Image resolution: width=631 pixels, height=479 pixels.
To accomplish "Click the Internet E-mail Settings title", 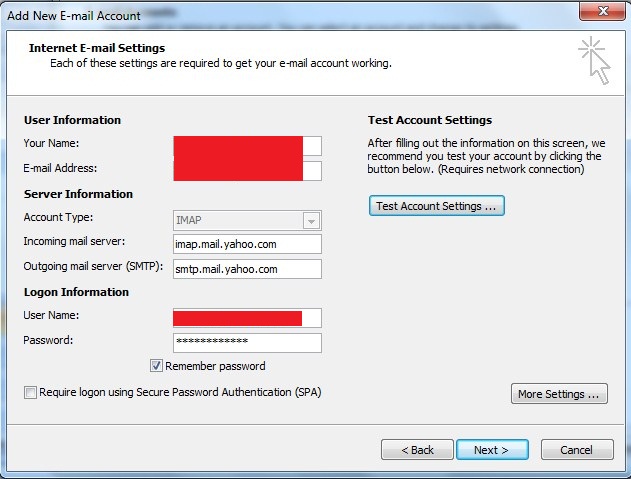I will point(97,48).
